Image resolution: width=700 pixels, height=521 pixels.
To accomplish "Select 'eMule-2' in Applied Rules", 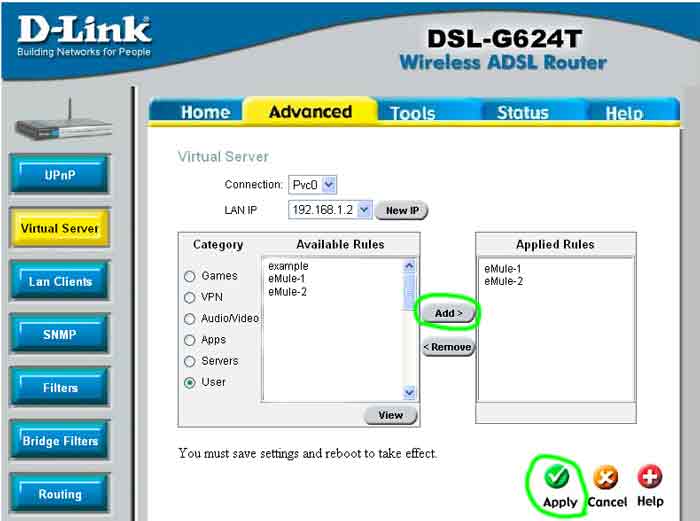I will (503, 281).
